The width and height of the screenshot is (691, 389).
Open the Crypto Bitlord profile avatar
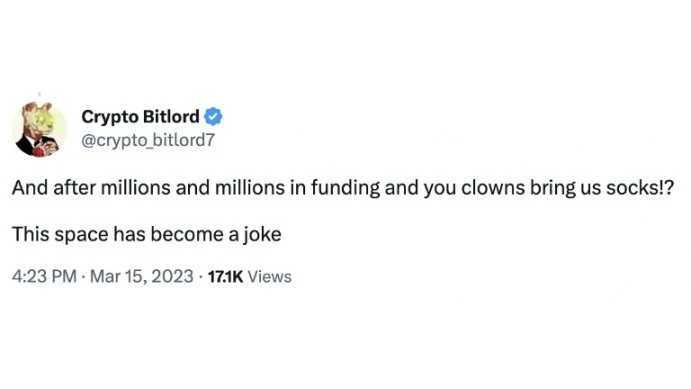point(39,129)
